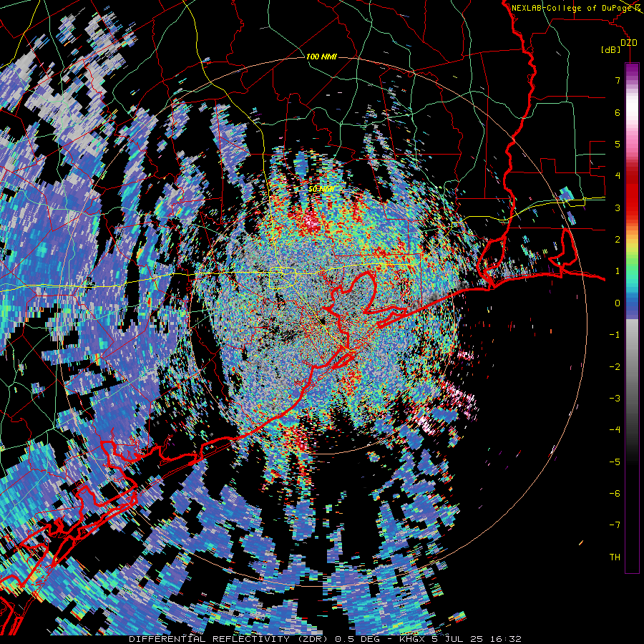Click the -7 value on color scale

(615, 525)
